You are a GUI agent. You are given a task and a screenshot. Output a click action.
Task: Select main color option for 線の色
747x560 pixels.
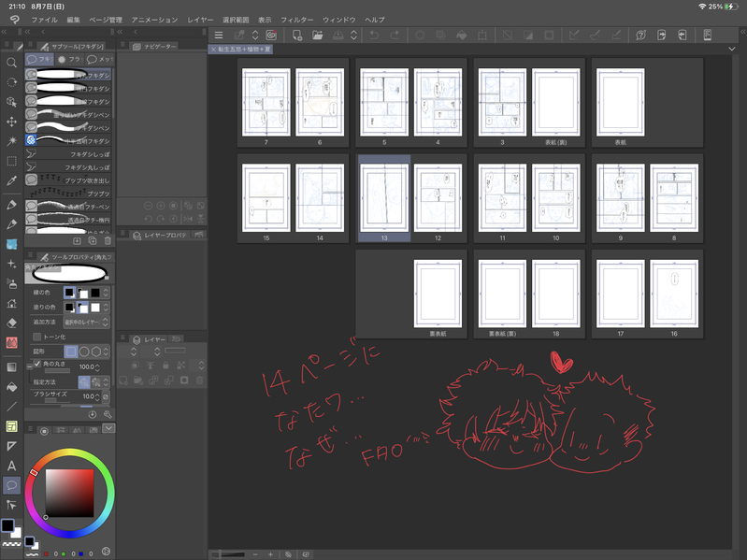pos(69,293)
